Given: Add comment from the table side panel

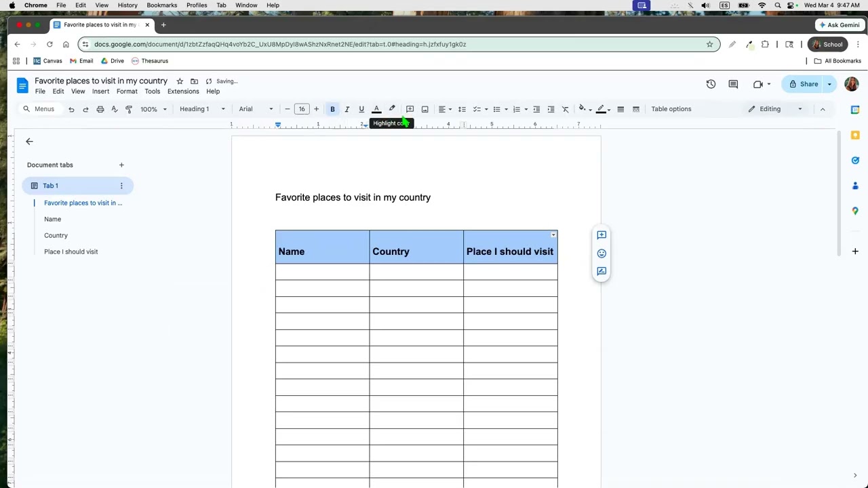Looking at the screenshot, I should pos(601,235).
